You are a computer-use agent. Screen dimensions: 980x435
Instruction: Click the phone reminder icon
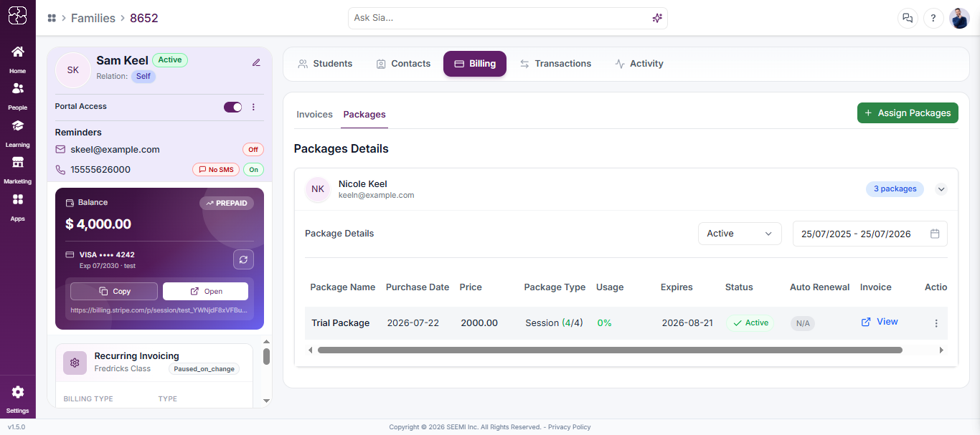tap(60, 169)
